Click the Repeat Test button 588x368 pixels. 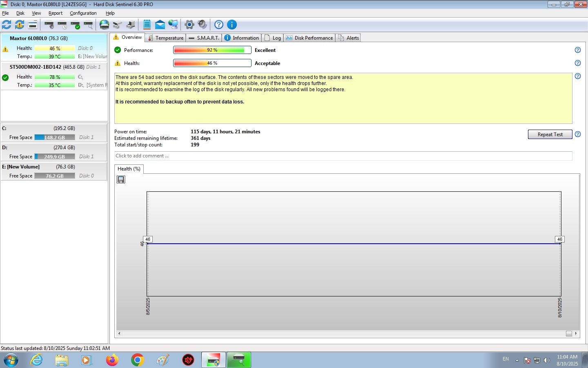tap(550, 135)
